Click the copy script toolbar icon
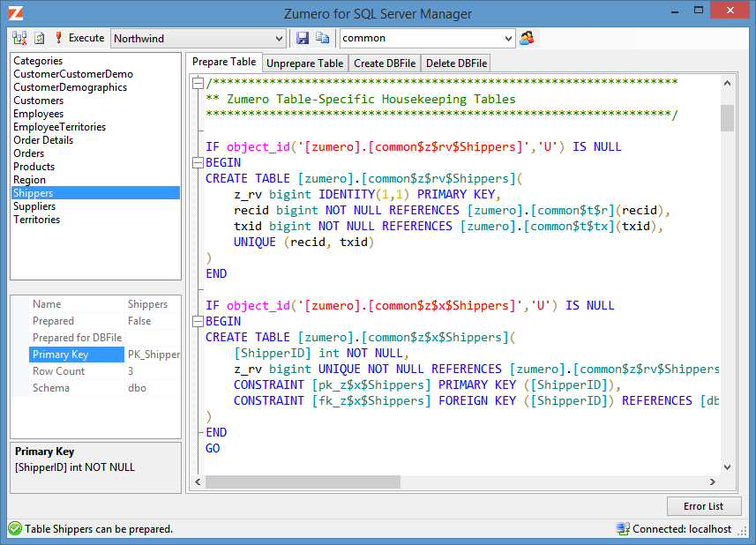 point(322,38)
